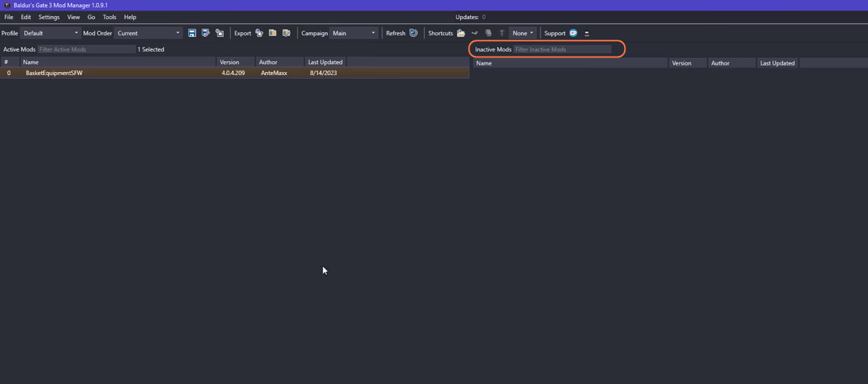Click the greyed icon right after Shortcuts folder

point(474,33)
